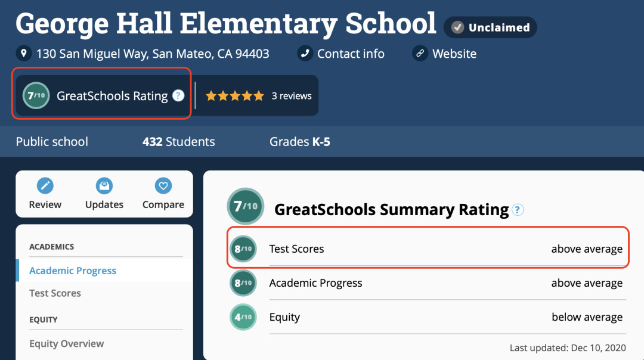Visit the school Website link
The width and height of the screenshot is (644, 360).
click(454, 54)
